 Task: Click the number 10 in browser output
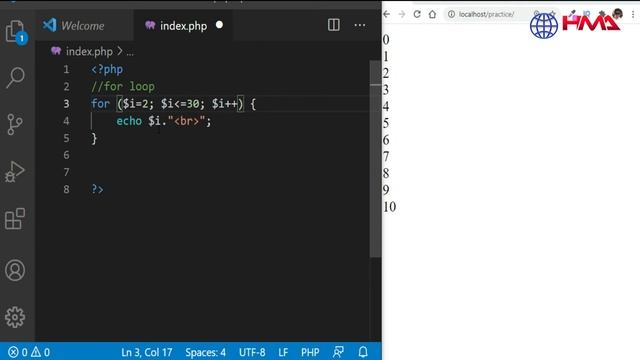[x=389, y=207]
